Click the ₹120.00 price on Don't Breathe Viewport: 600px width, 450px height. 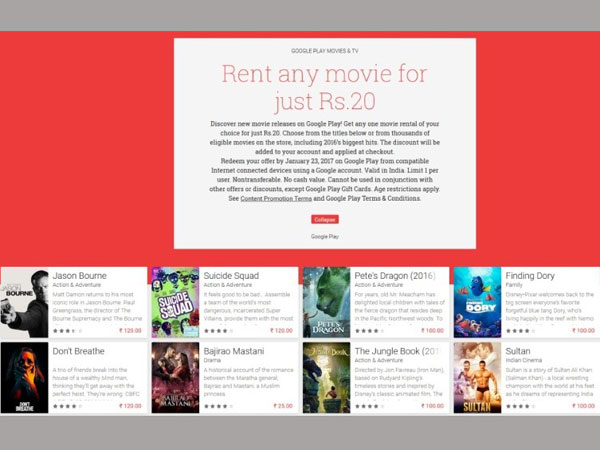click(x=130, y=406)
